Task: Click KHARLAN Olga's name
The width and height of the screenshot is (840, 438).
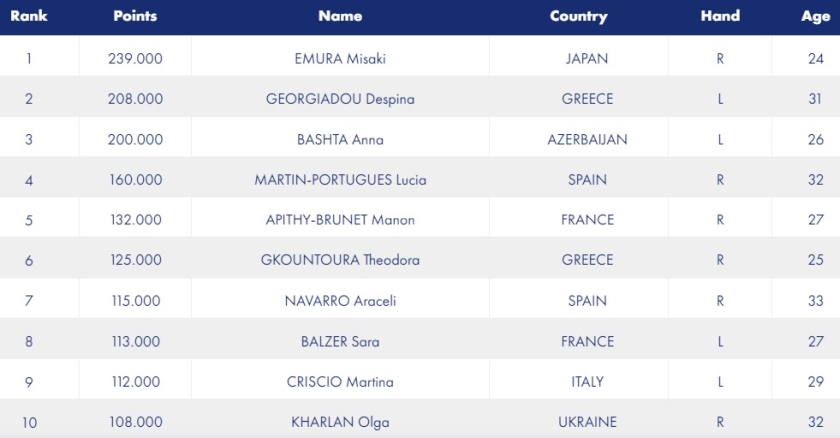Action: click(x=340, y=422)
